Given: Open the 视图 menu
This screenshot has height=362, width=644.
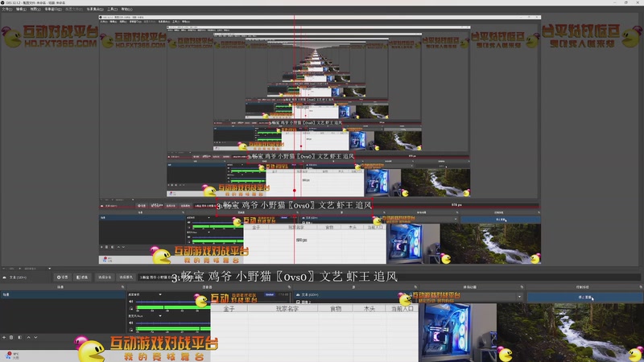Looking at the screenshot, I should pos(35,9).
